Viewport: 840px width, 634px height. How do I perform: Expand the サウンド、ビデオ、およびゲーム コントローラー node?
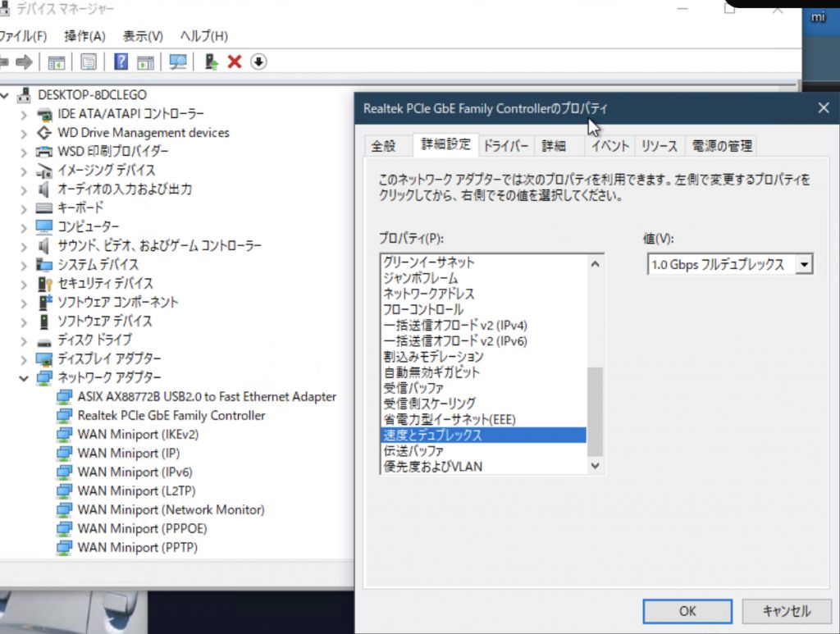[24, 246]
